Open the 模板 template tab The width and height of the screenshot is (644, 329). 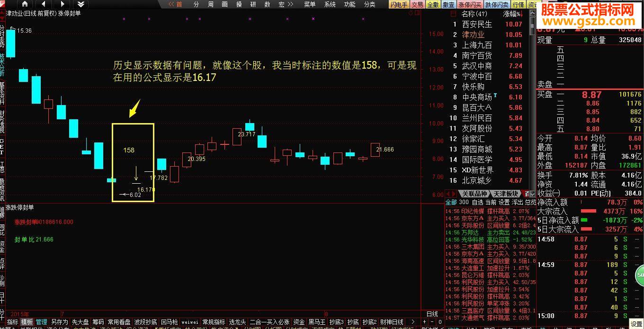(27, 322)
